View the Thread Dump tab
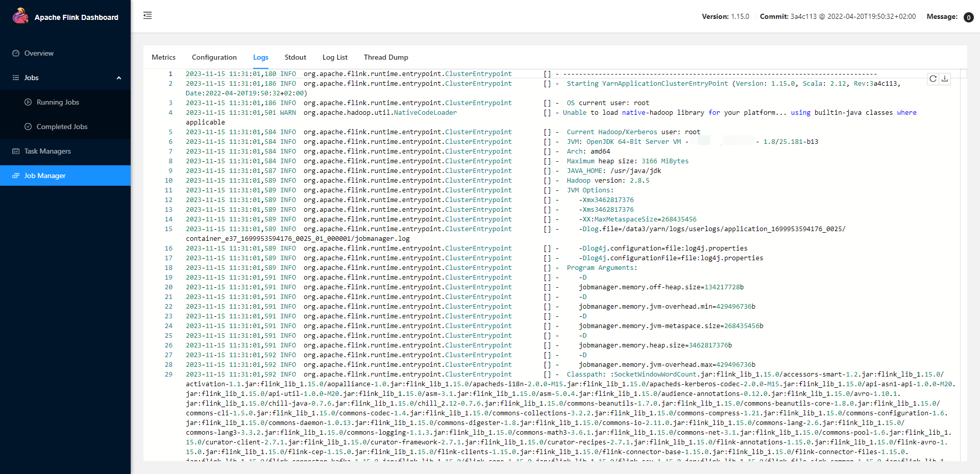The height and width of the screenshot is (474, 980). [386, 57]
